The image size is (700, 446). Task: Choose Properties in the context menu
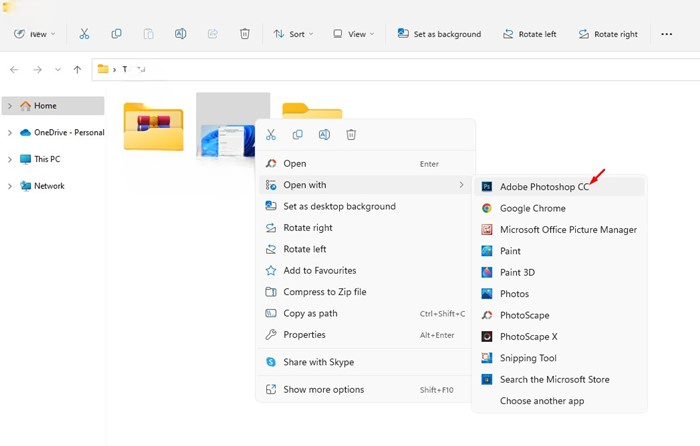364,335
